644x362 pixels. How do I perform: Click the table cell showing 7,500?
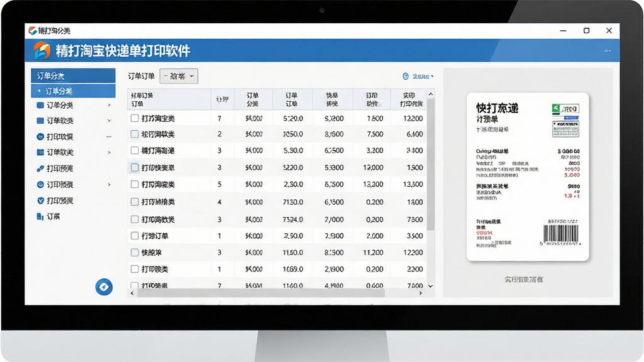(x=375, y=134)
